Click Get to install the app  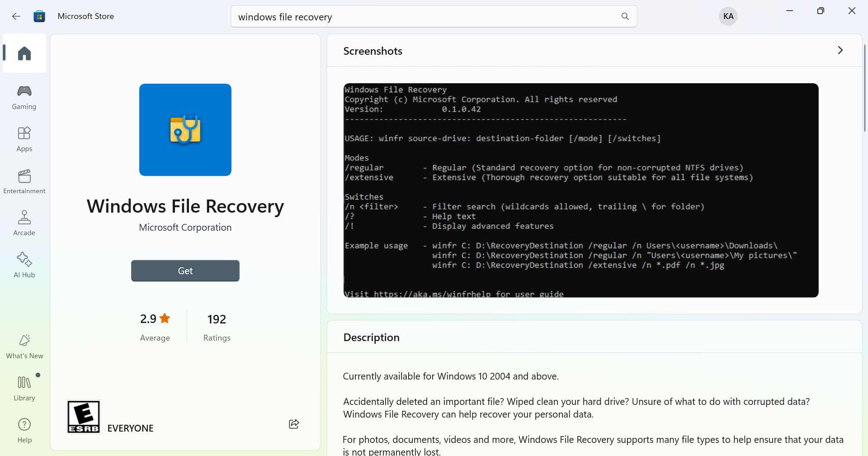185,271
